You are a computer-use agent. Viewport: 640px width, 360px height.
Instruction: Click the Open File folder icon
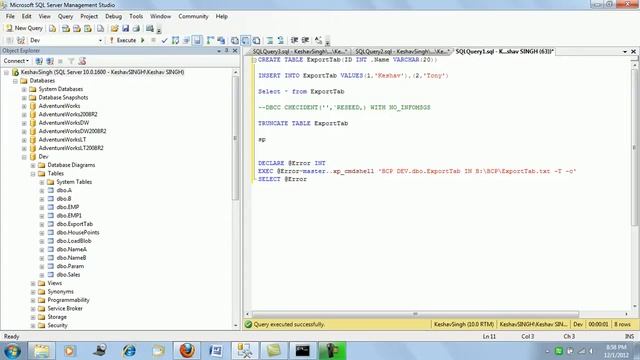click(x=114, y=29)
